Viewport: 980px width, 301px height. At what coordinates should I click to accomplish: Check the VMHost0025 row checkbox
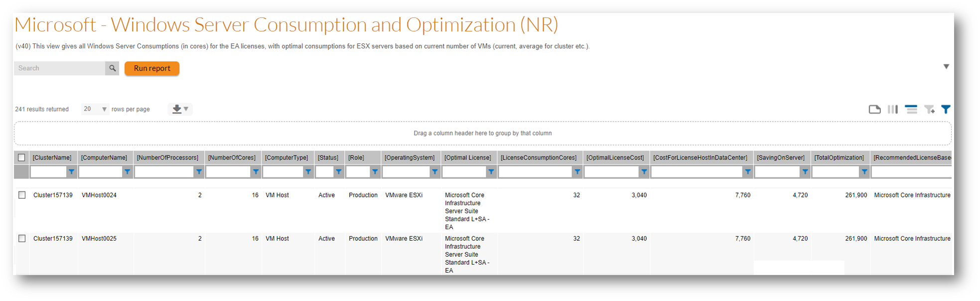point(22,238)
